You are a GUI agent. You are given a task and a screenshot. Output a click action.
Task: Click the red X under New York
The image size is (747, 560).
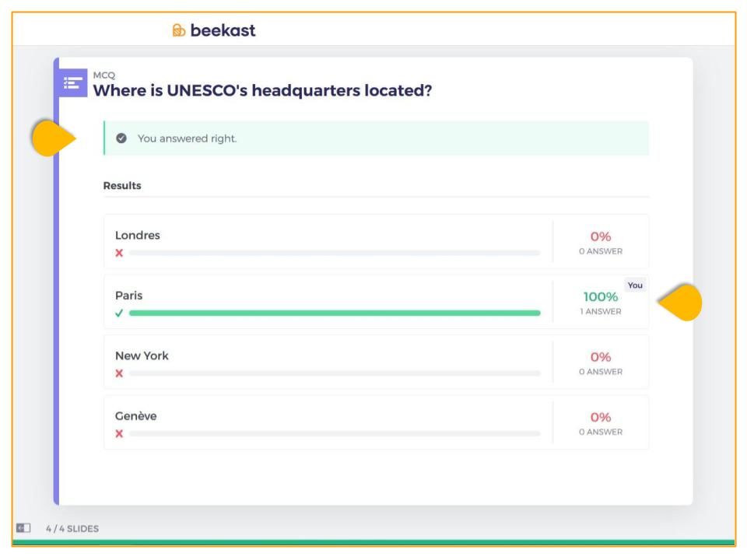pos(119,373)
